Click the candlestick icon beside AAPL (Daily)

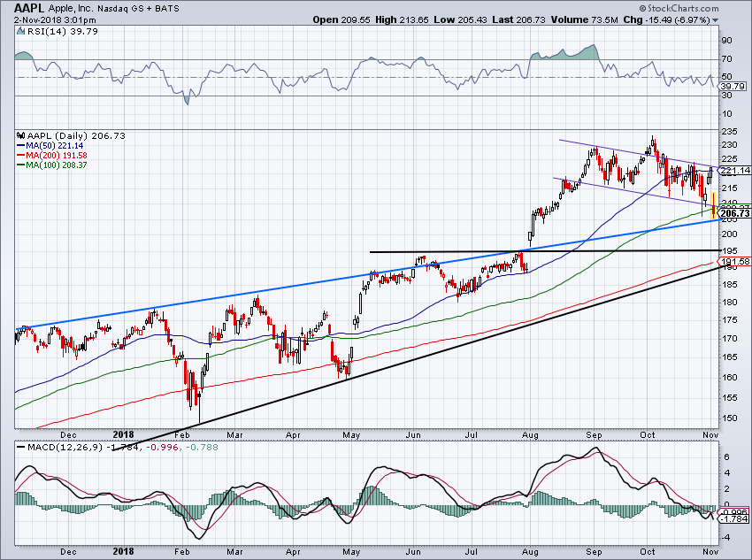pos(21,135)
